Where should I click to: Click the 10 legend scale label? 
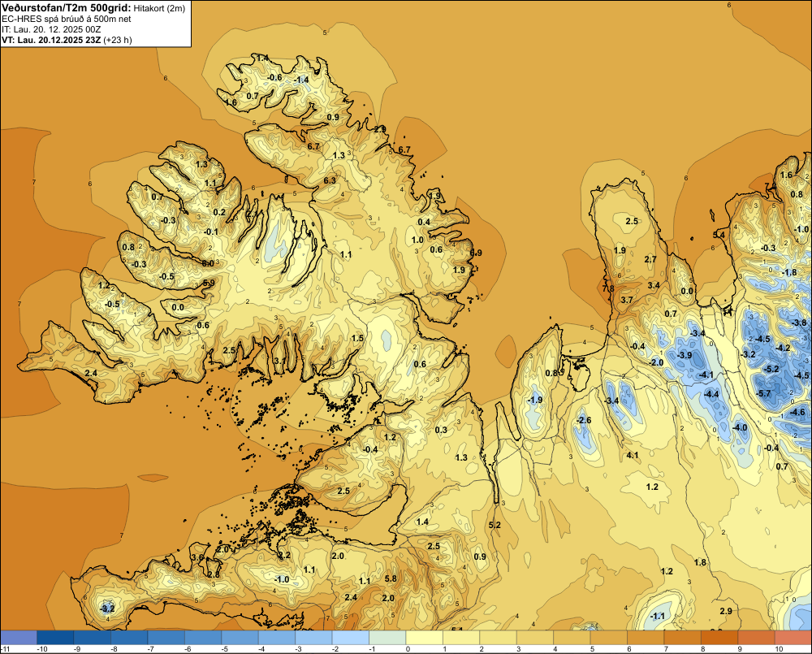tap(779, 649)
